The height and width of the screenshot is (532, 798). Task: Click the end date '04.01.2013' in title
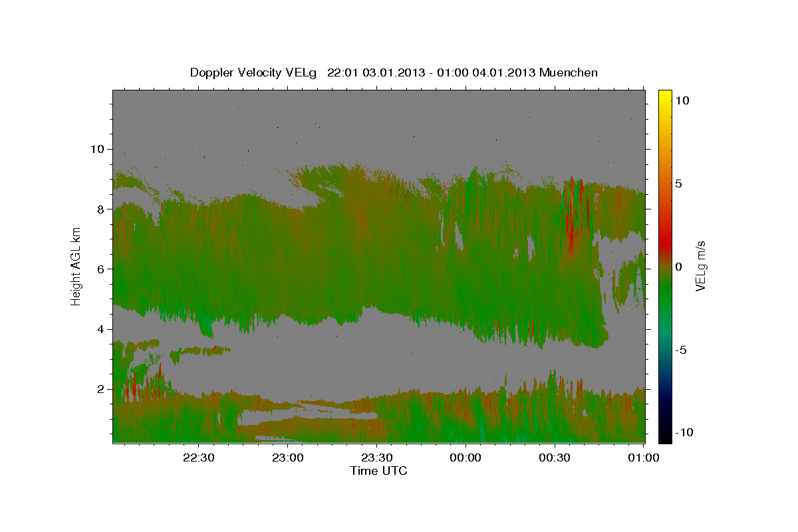[503, 72]
